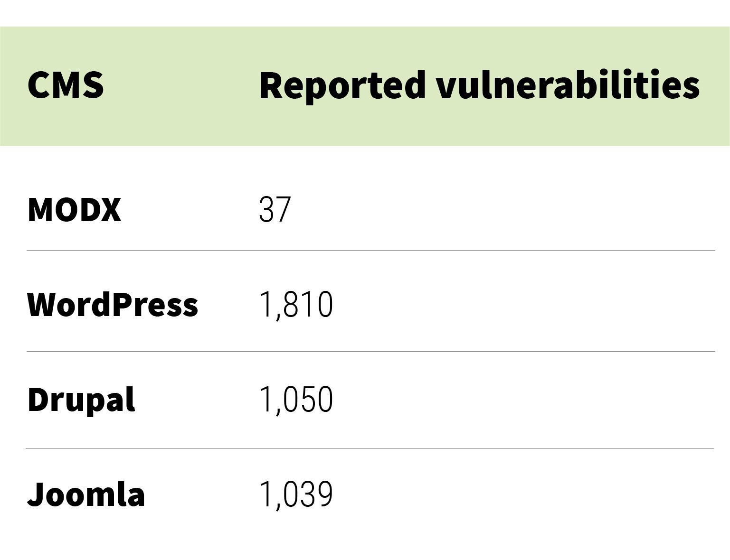Click divider line below WordPress row
Screen dimensions: 730x560
click(370, 352)
